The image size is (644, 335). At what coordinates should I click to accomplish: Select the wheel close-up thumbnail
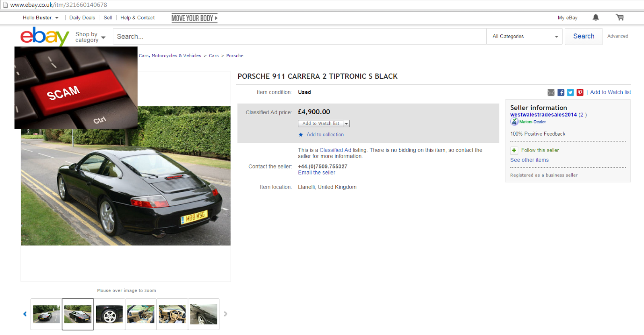coord(109,314)
